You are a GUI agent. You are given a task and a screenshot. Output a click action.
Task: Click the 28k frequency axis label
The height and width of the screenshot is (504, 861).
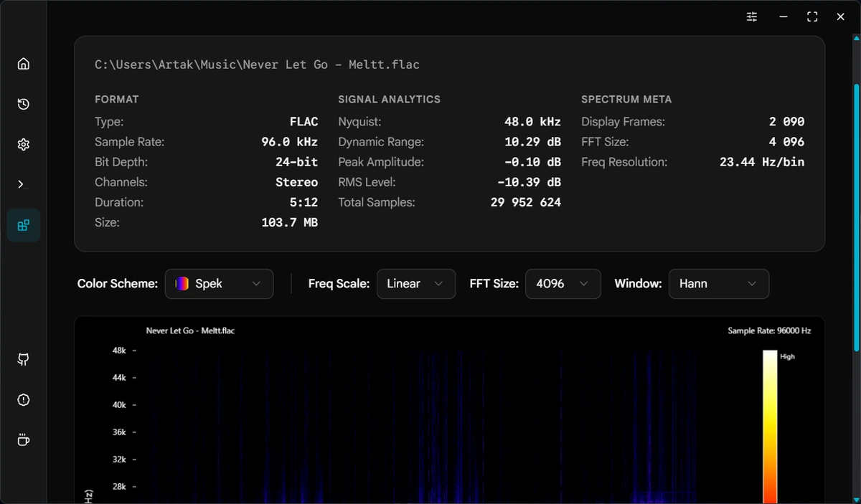(x=119, y=487)
